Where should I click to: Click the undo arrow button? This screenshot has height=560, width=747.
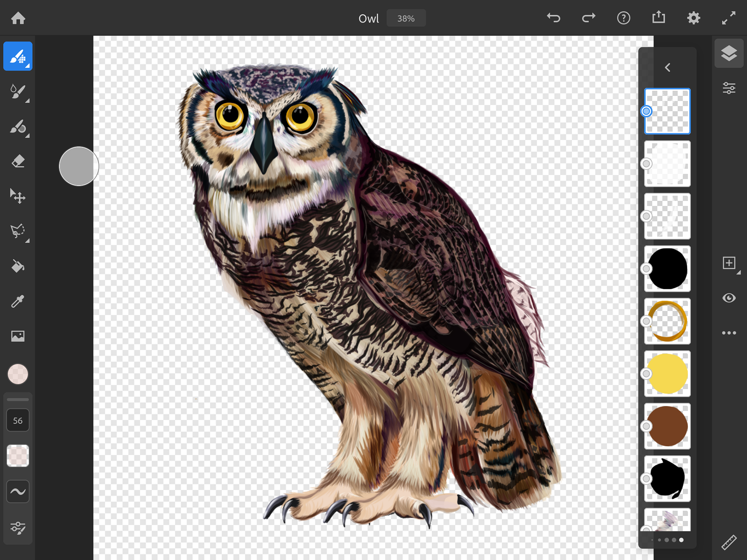[553, 18]
